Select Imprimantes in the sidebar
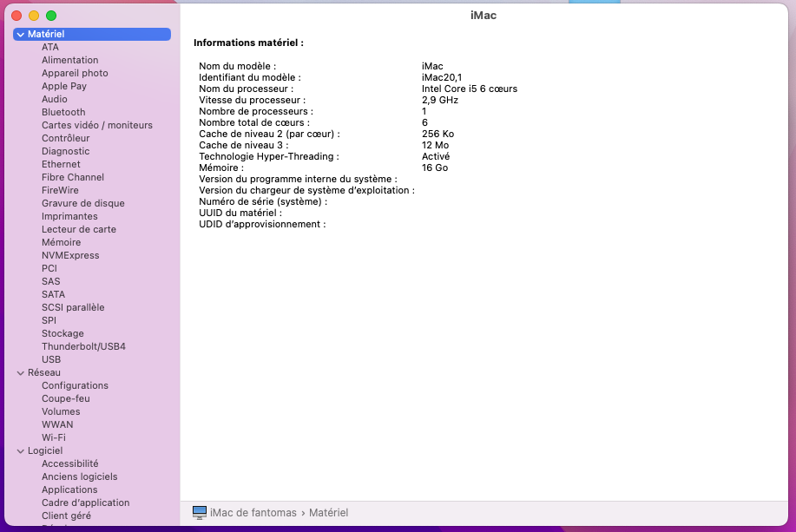The height and width of the screenshot is (532, 796). pos(69,216)
